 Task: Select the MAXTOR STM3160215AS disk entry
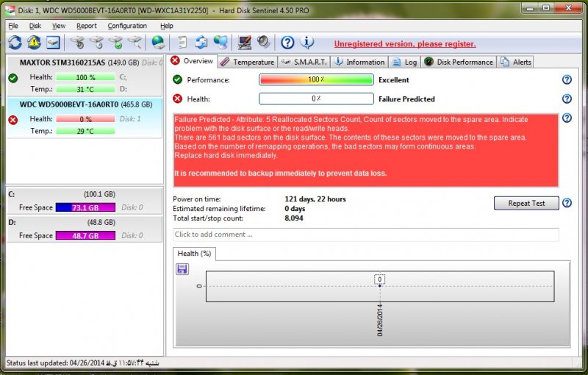(85, 76)
